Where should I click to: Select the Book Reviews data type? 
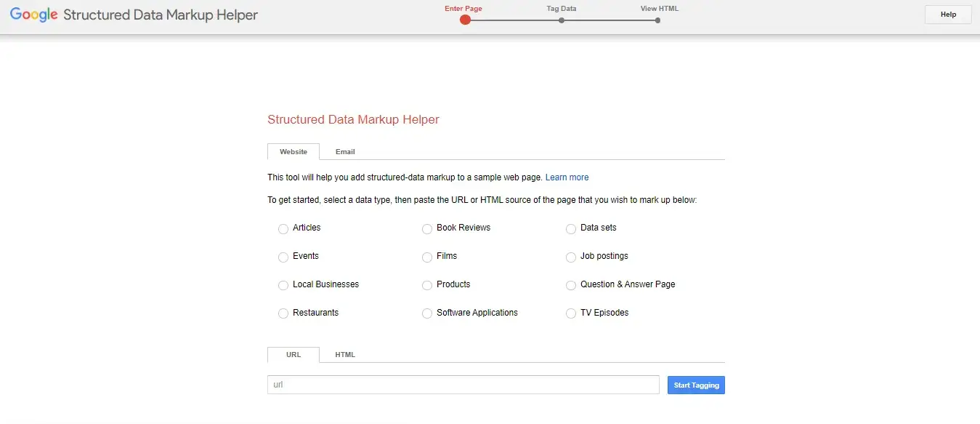tap(427, 228)
